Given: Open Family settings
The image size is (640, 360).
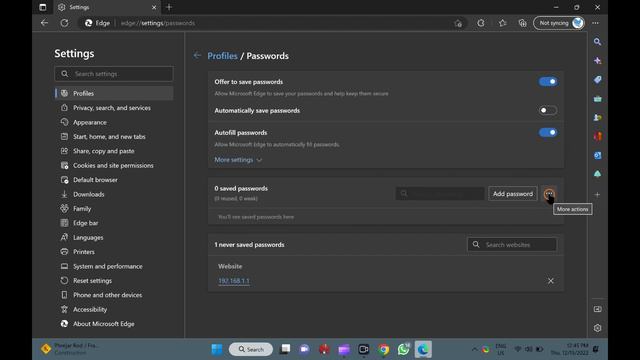Looking at the screenshot, I should [82, 209].
